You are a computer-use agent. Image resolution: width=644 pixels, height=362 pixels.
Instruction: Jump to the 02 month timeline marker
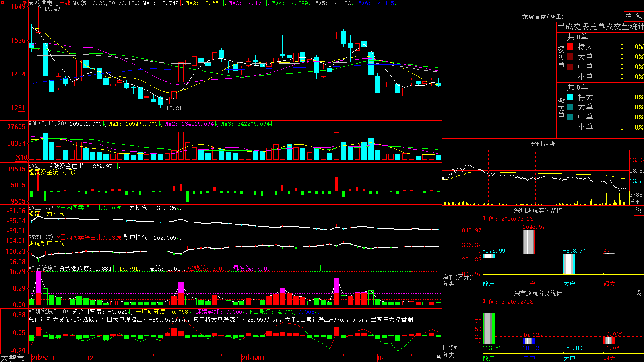click(x=381, y=358)
